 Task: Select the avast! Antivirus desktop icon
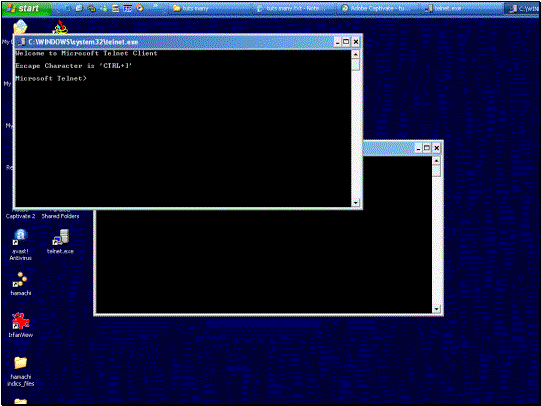click(21, 245)
